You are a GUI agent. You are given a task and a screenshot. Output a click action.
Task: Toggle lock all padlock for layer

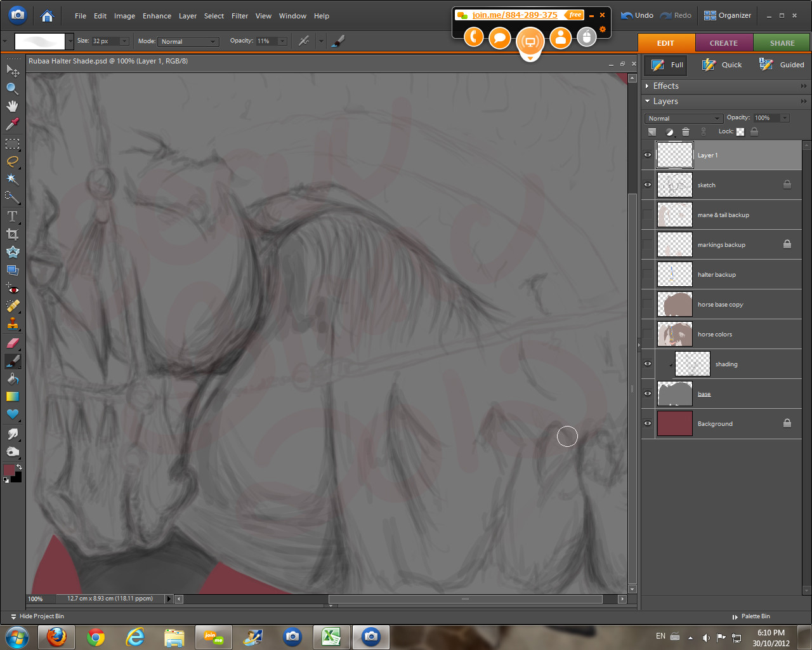tap(754, 131)
